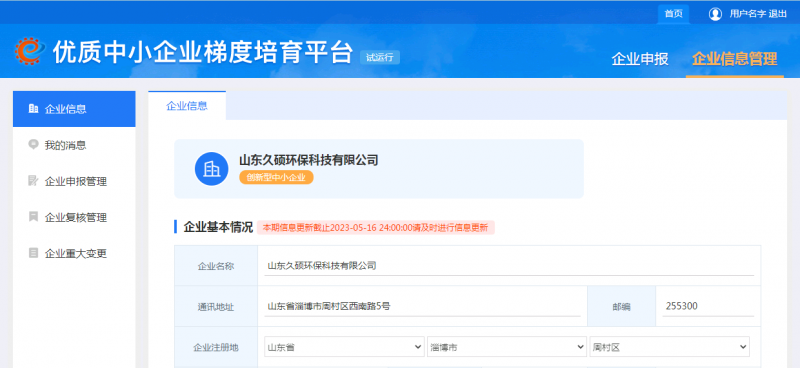Screen dimensions: 800x368
Task: Click the 创新型中小企业 orange tag
Action: pyautogui.click(x=276, y=178)
